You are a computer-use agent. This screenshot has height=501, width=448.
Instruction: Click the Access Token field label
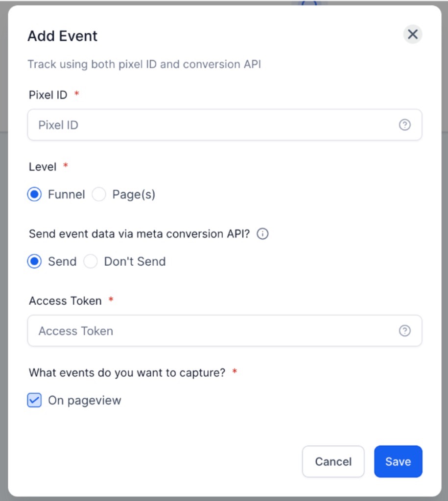65,301
